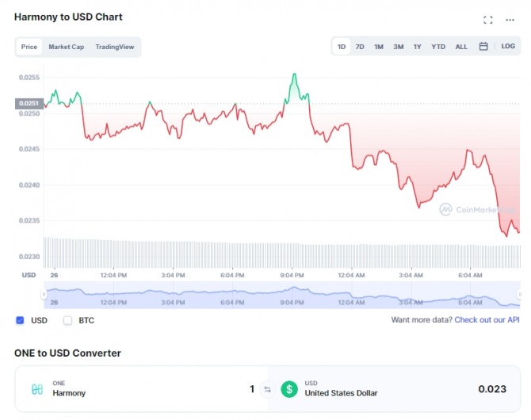Select the 1M time range
Screen dimensions: 531x420
click(379, 47)
